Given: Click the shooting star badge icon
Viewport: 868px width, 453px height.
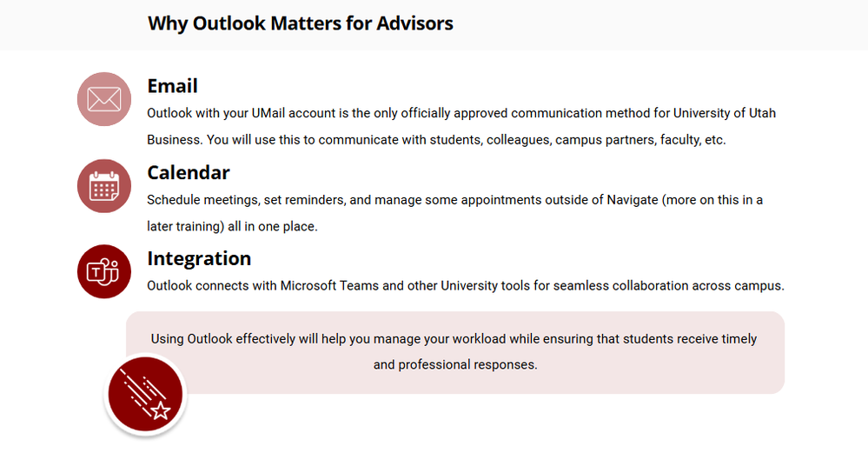Looking at the screenshot, I should [x=146, y=394].
